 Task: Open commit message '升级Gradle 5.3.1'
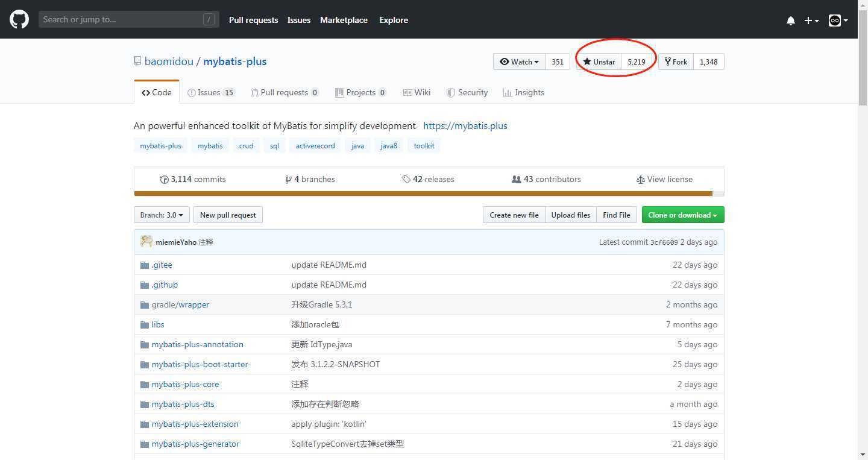point(322,305)
